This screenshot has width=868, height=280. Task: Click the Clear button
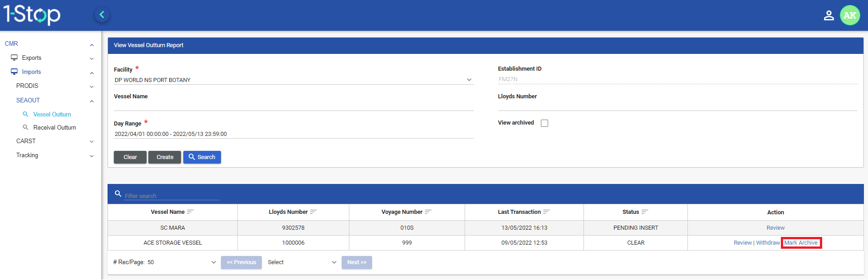pos(130,157)
